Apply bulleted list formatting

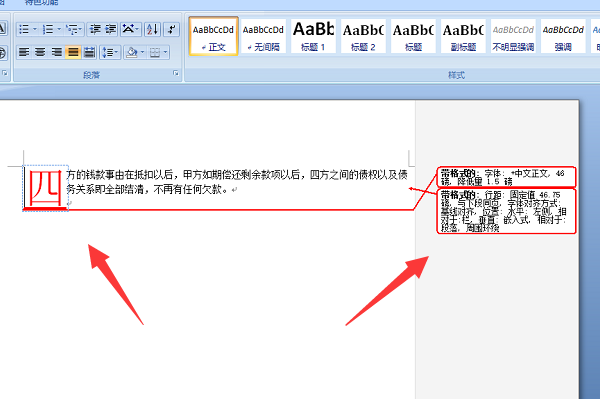24,29
